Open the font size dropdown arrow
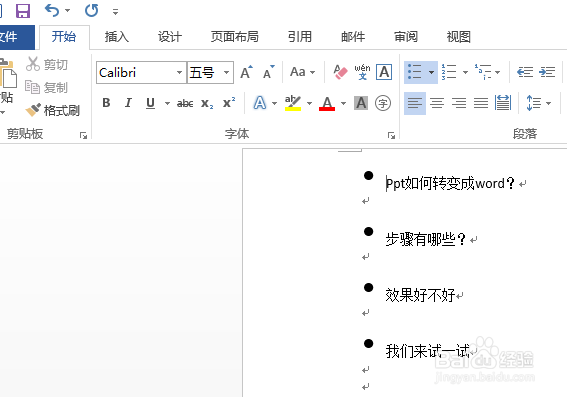The width and height of the screenshot is (567, 397). 227,73
